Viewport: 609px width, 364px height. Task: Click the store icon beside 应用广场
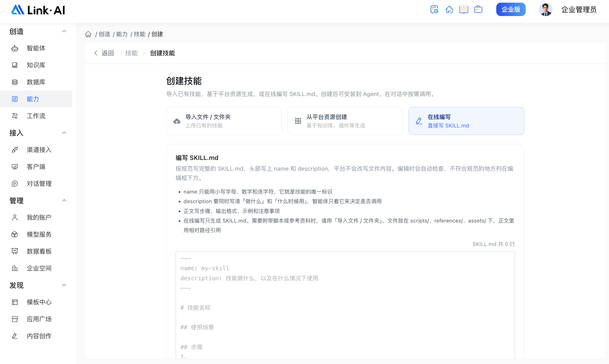pyautogui.click(x=15, y=319)
